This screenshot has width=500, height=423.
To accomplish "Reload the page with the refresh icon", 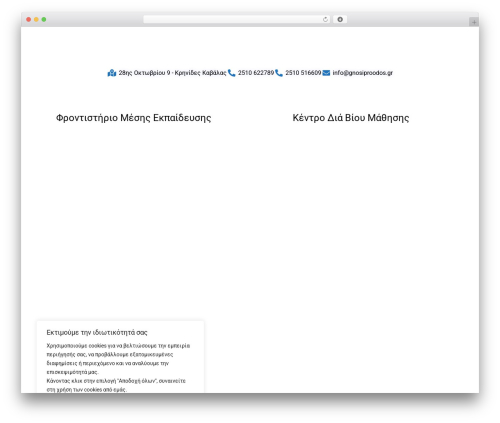I will [x=325, y=19].
